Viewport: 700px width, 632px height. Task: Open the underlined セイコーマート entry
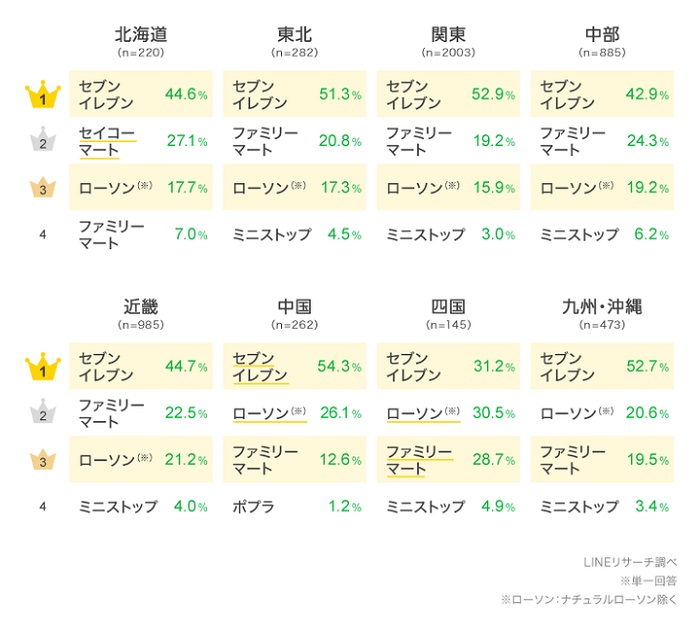106,142
